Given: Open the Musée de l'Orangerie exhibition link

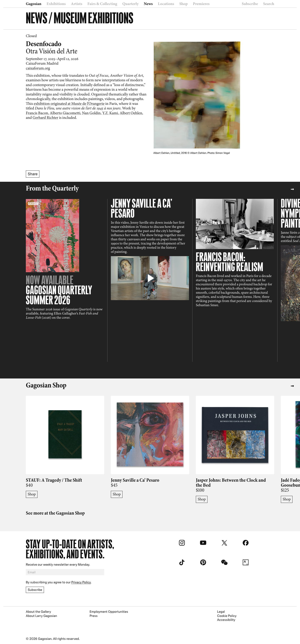Looking at the screenshot, I should coord(69,104).
